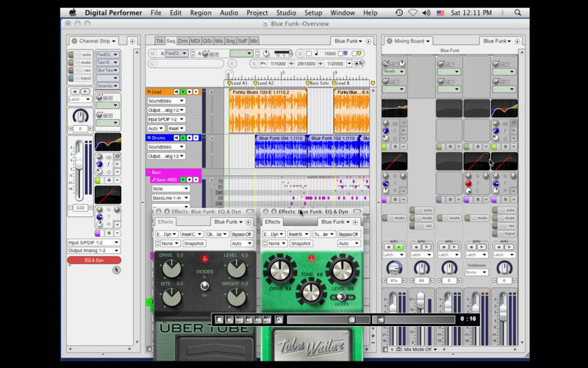Open the Reverb send dropdown on mixer channel one
The image size is (588, 368).
[394, 71]
